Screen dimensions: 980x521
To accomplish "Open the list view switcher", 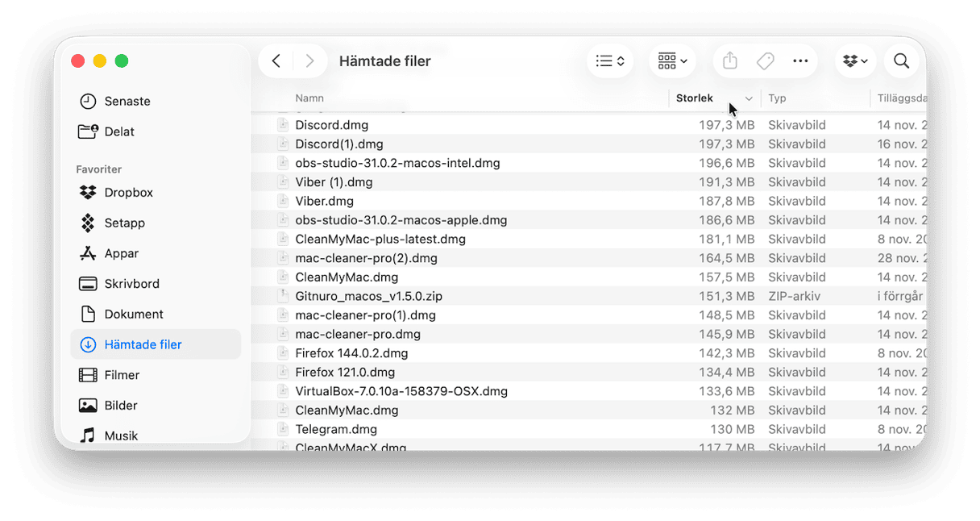I will [x=610, y=61].
